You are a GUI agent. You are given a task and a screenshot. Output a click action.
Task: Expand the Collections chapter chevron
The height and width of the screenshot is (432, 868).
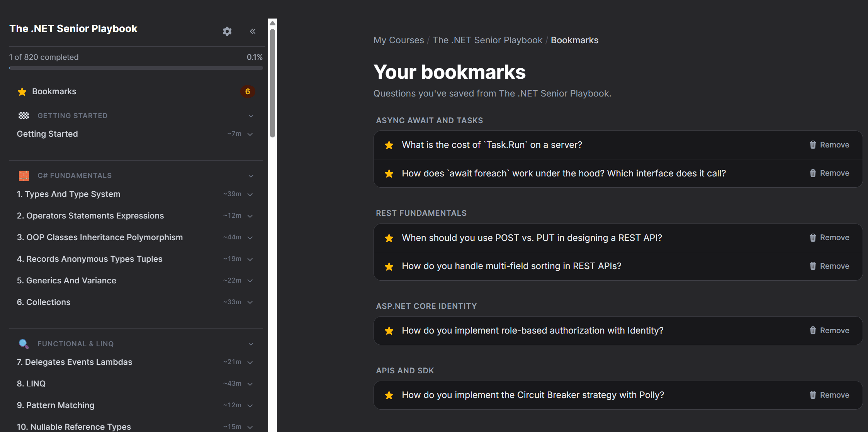pos(250,302)
